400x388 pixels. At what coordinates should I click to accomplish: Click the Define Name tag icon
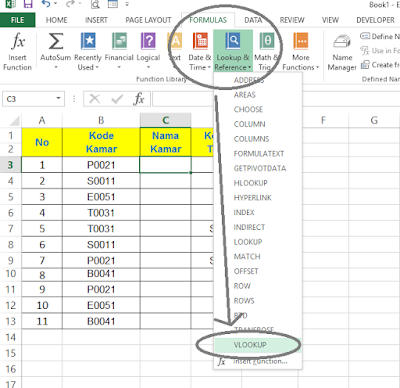[365, 36]
